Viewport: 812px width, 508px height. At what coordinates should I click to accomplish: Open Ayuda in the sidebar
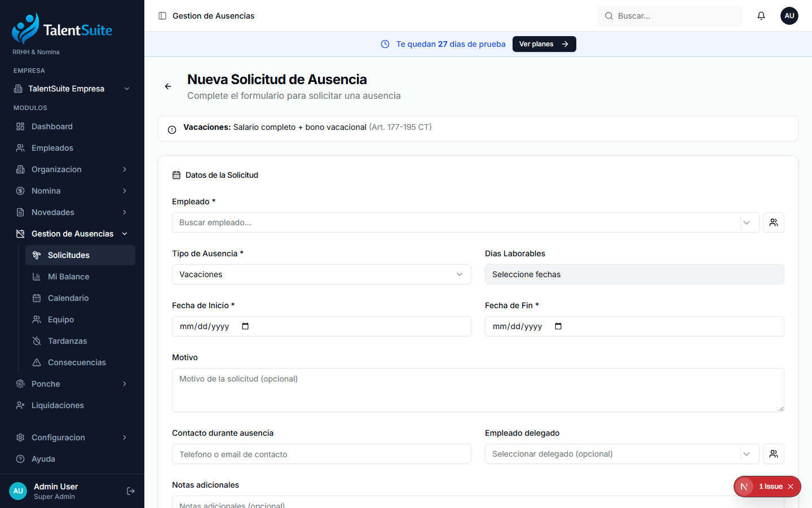[x=72, y=459]
